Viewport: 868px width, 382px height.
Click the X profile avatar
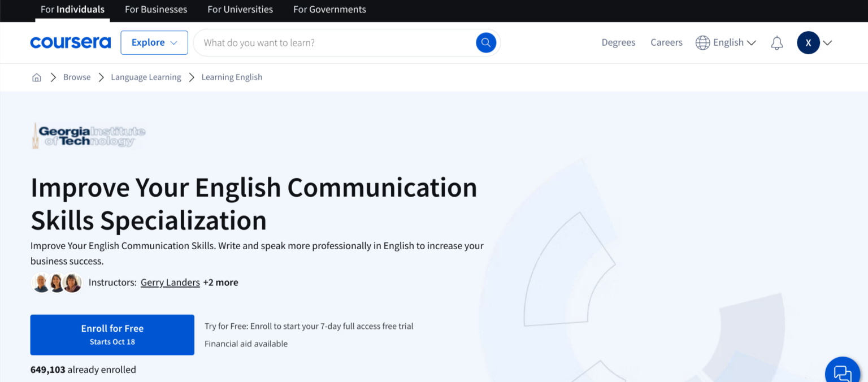(x=808, y=42)
